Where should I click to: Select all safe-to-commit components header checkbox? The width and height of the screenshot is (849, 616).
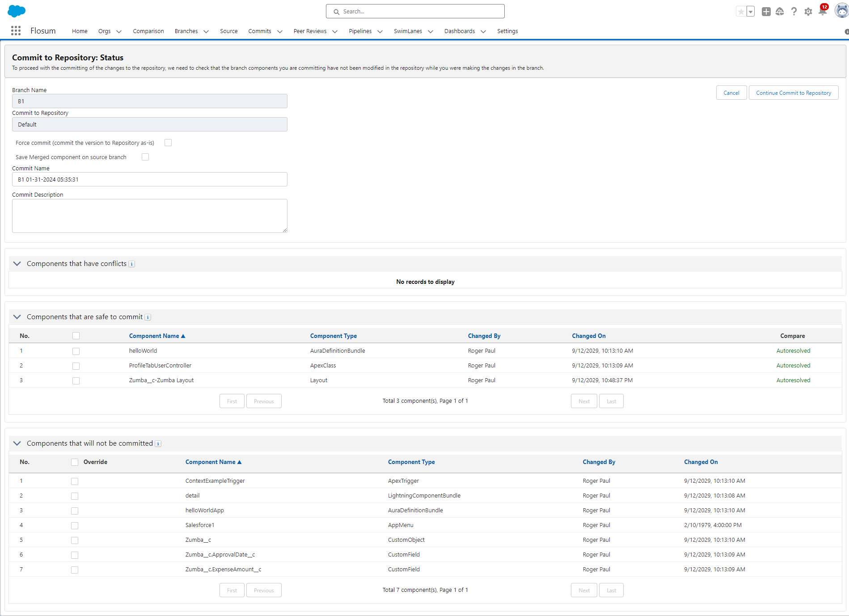click(76, 336)
